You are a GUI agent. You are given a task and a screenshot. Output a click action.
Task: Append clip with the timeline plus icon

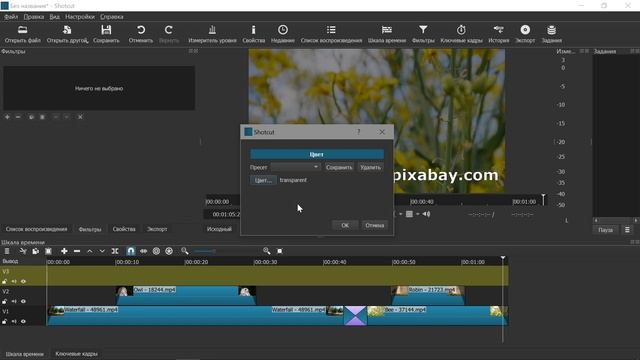(64, 251)
